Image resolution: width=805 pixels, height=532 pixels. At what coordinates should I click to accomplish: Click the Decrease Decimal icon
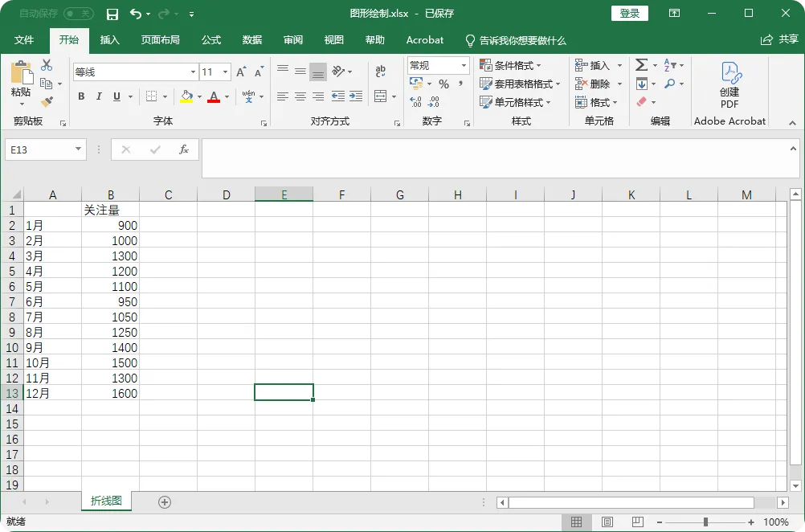[x=434, y=102]
